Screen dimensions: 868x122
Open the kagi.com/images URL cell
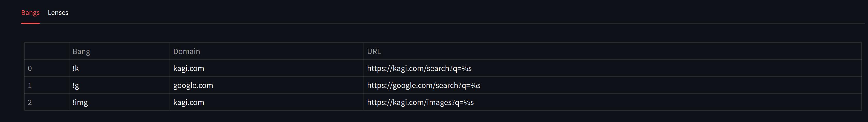tap(420, 102)
